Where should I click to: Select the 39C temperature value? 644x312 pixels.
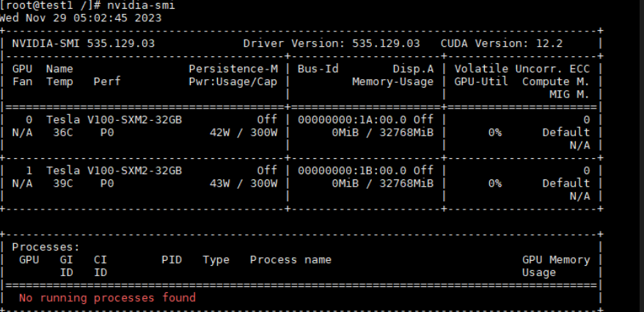tap(63, 183)
